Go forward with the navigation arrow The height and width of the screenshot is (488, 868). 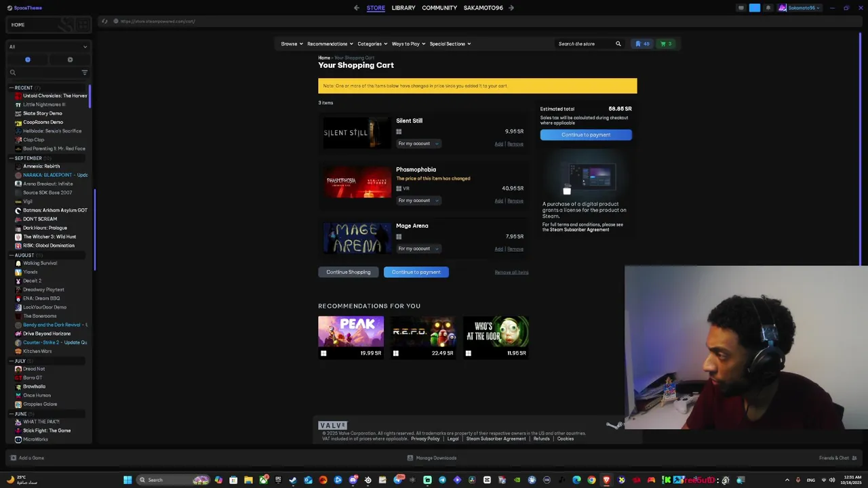pos(511,8)
